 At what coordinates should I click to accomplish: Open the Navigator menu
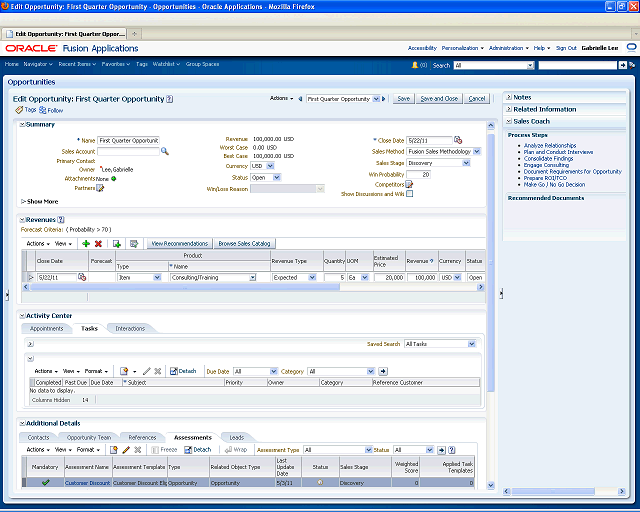coord(38,64)
